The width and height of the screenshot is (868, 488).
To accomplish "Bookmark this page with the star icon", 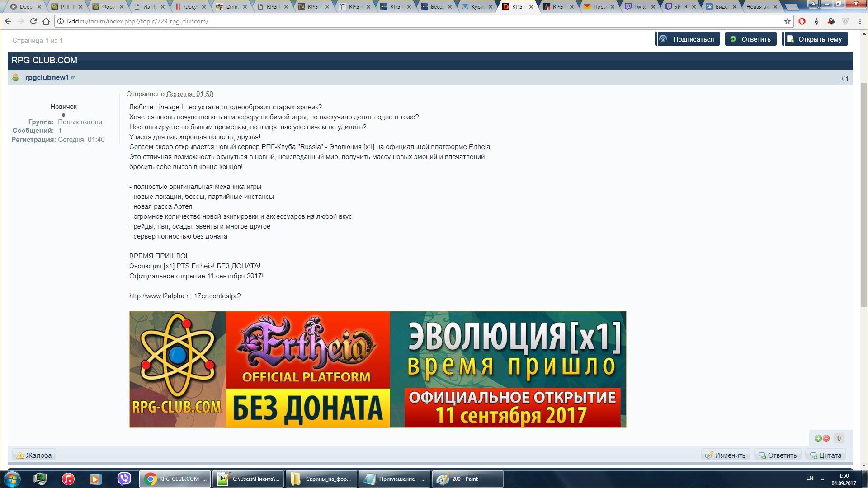I will (787, 21).
